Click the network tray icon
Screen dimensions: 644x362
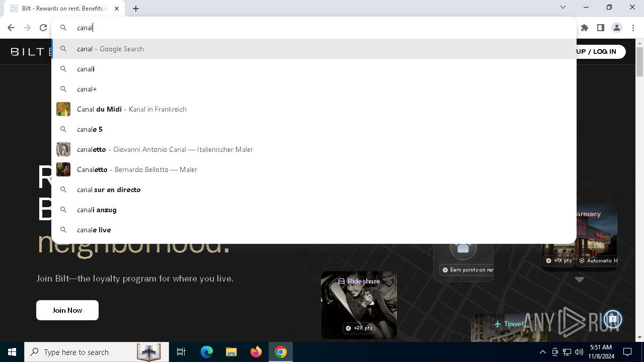click(x=567, y=352)
